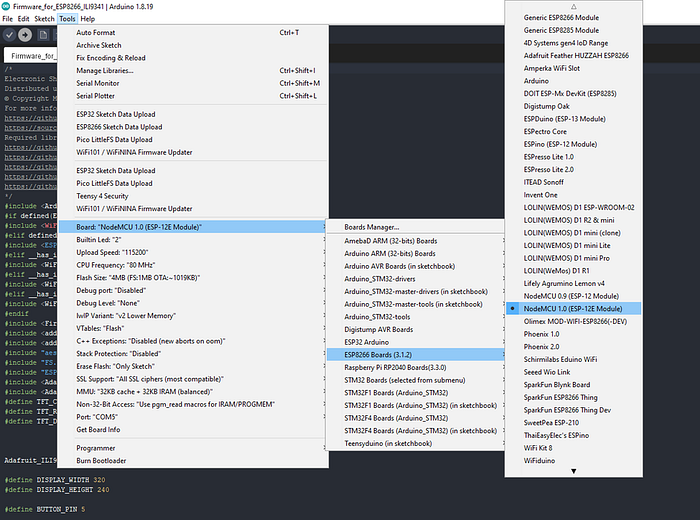Viewport: 700px width, 520px height.
Task: Select Olimex MOD-WIFI-ESP8266(-DEV) board
Action: click(x=574, y=321)
